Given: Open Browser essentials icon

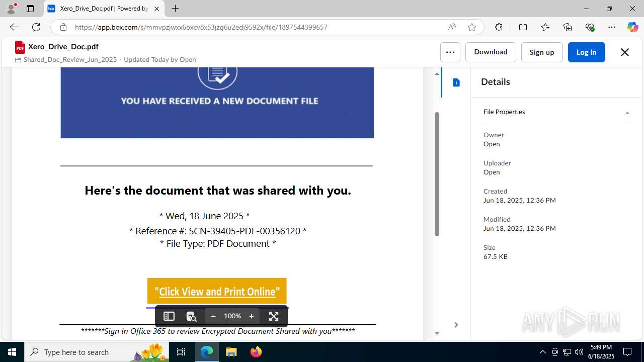Looking at the screenshot, I should 590,27.
